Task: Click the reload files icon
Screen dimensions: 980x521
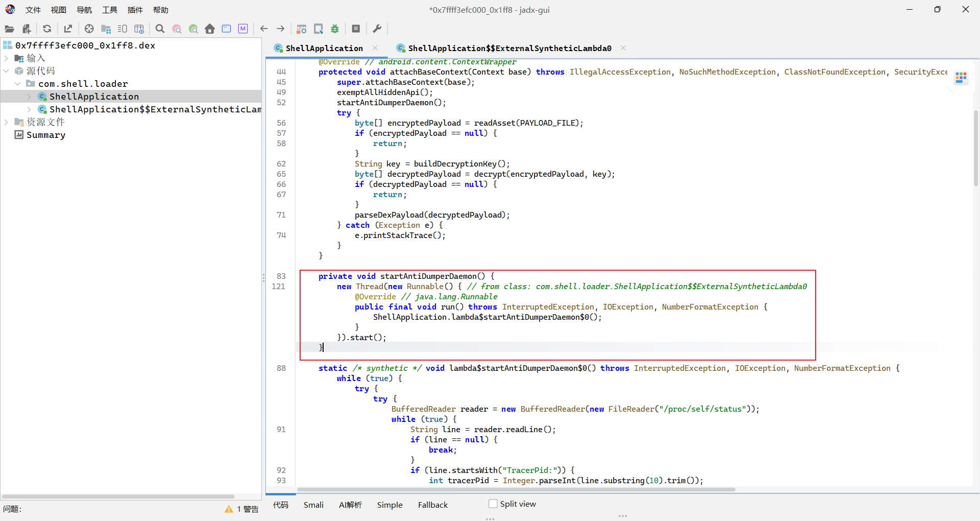Action: (47, 29)
